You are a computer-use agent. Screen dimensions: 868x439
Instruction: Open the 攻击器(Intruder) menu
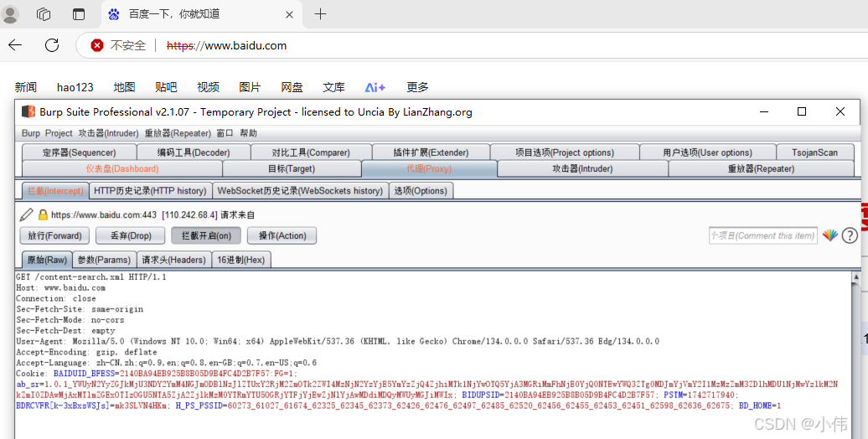(109, 133)
